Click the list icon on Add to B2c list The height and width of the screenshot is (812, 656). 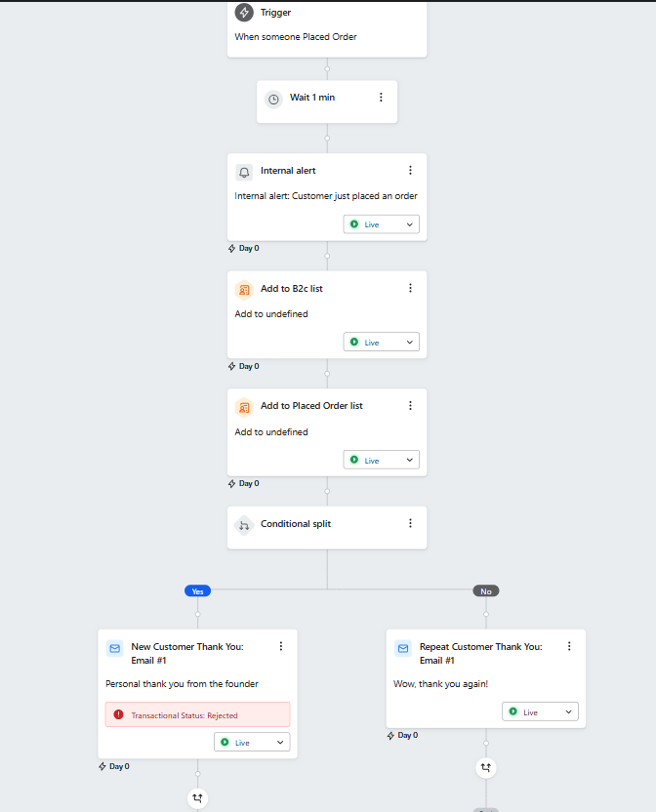pyautogui.click(x=244, y=290)
